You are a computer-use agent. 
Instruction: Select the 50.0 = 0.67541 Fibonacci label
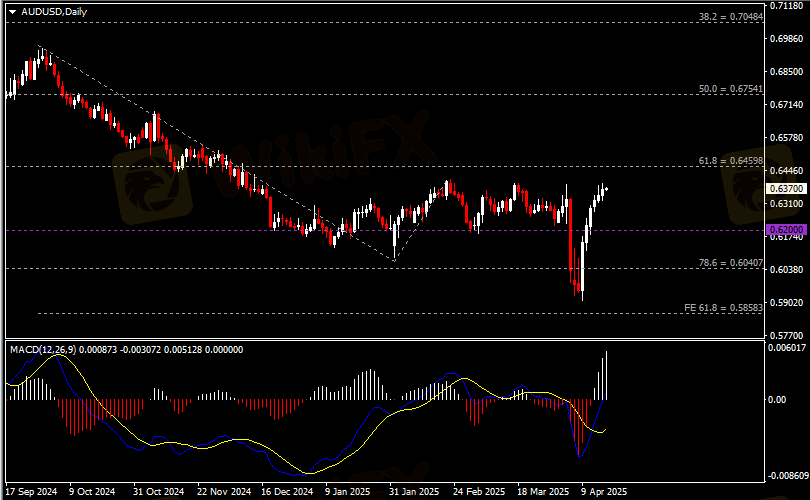(x=730, y=89)
